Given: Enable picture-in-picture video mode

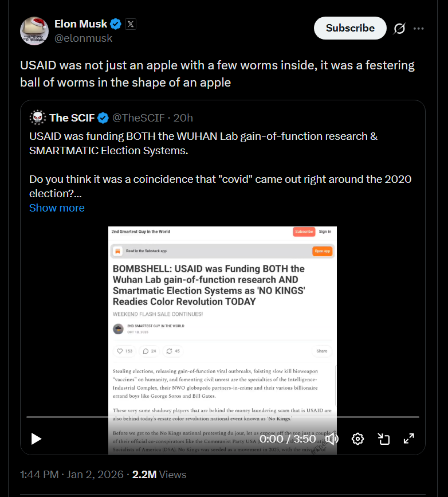Looking at the screenshot, I should click(x=384, y=439).
